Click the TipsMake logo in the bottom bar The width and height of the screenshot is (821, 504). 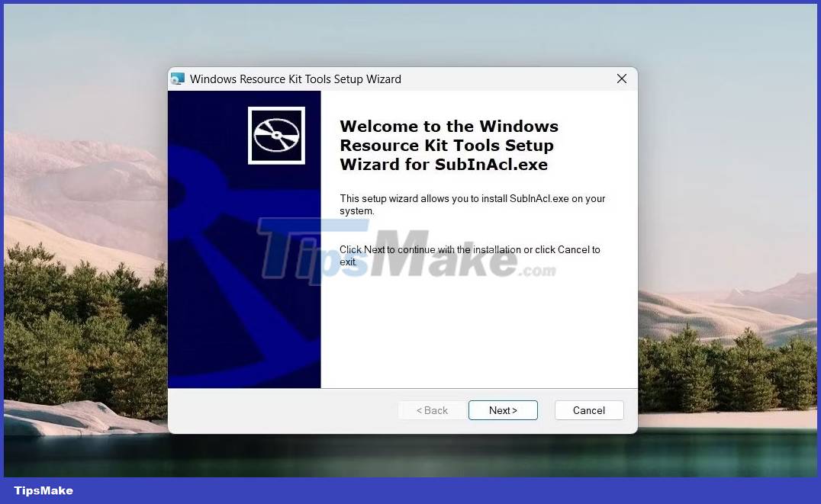[43, 490]
